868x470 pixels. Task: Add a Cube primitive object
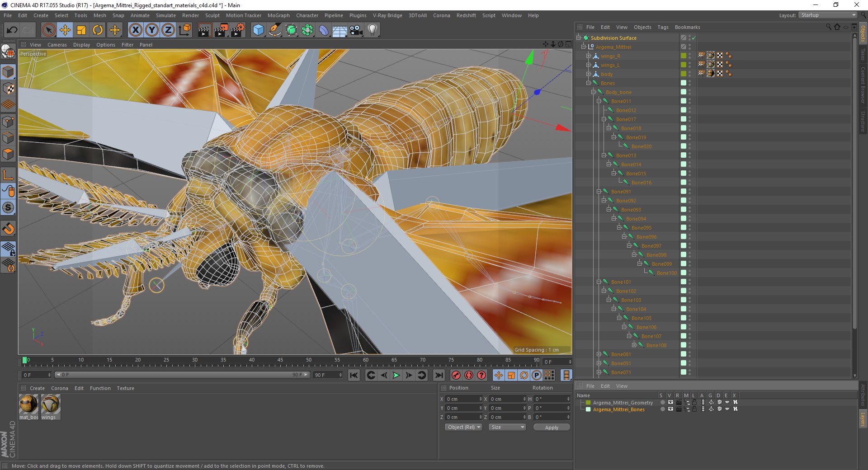tap(258, 30)
